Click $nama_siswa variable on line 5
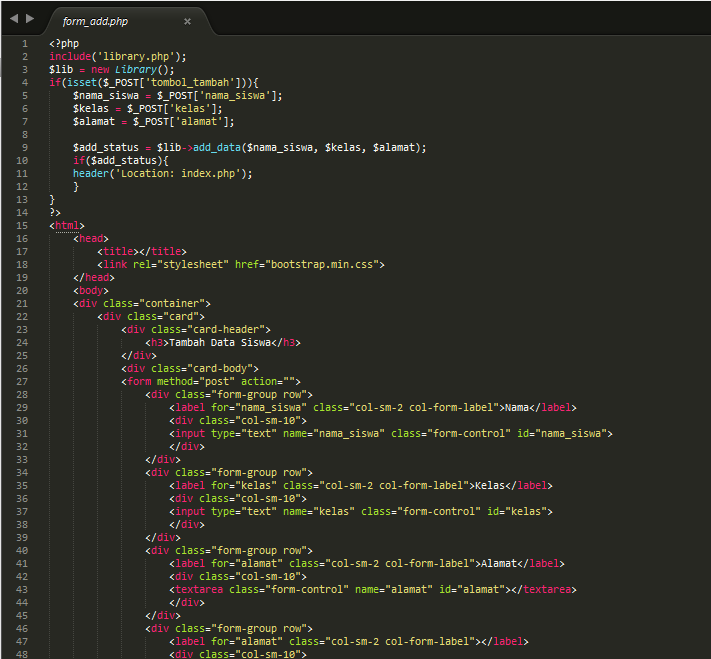This screenshot has width=711, height=659. (106, 96)
